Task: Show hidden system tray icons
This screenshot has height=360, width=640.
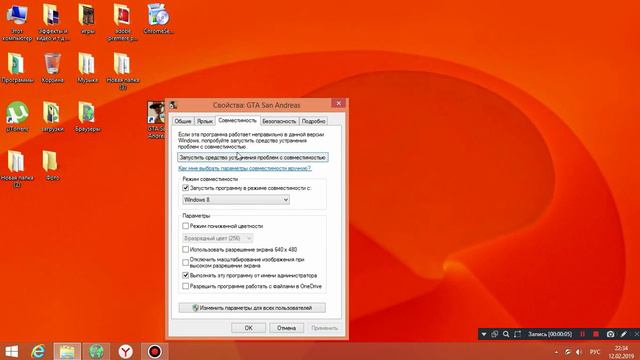Action: [556, 352]
